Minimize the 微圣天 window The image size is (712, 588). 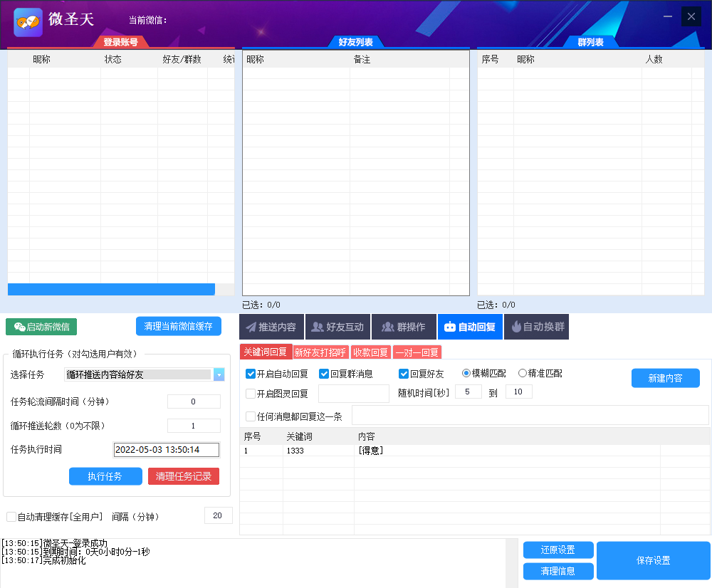(668, 17)
